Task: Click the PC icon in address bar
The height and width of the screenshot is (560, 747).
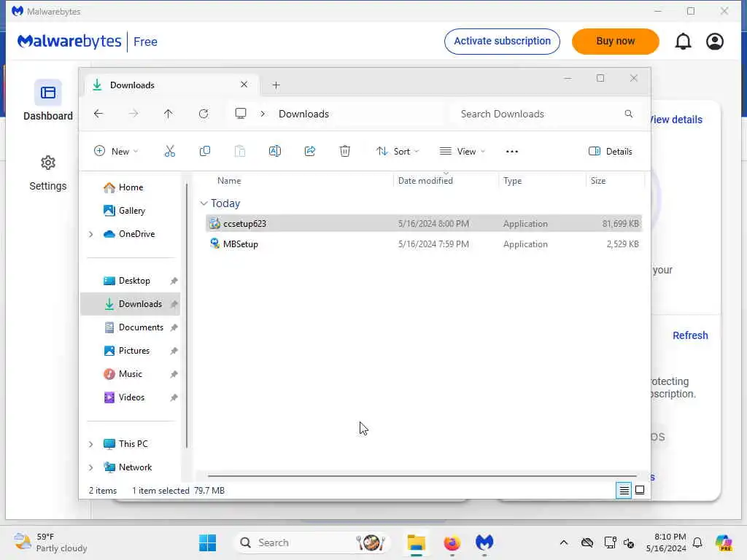Action: pyautogui.click(x=241, y=114)
